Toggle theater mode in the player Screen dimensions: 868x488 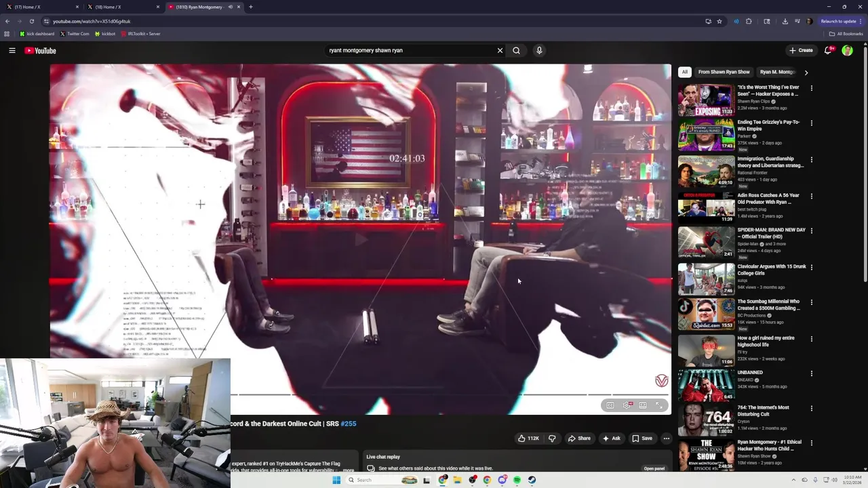pos(643,405)
